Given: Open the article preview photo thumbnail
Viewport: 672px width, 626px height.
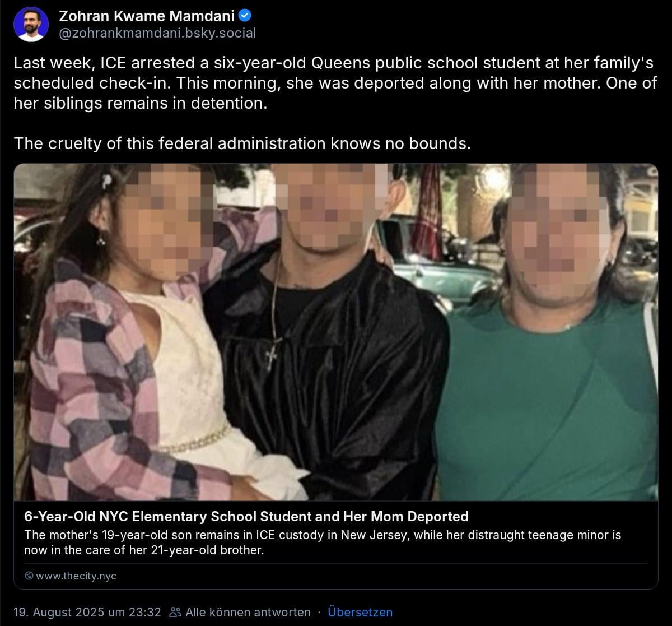Looking at the screenshot, I should click(336, 332).
